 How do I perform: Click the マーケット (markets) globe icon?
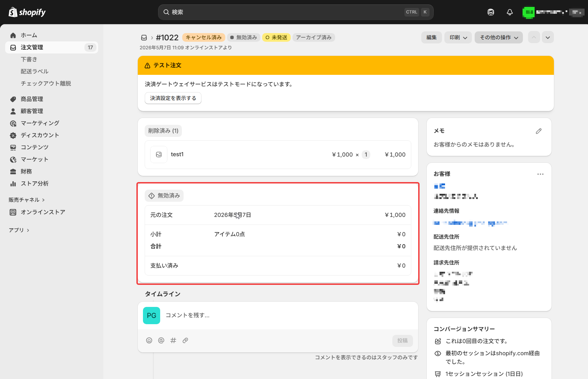(x=13, y=159)
